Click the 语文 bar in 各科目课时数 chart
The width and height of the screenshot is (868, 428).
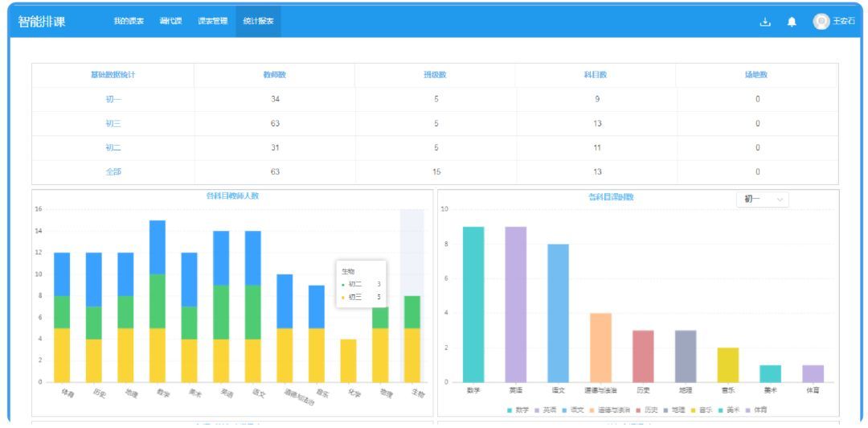click(x=558, y=313)
